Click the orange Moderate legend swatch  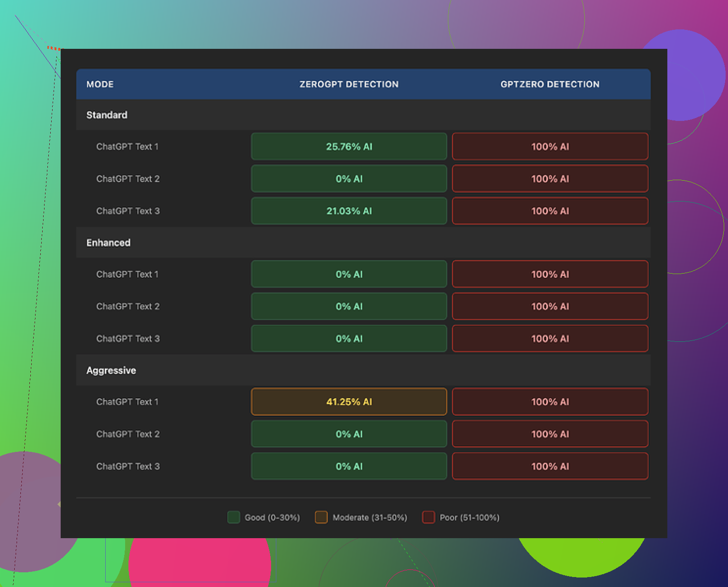point(321,517)
